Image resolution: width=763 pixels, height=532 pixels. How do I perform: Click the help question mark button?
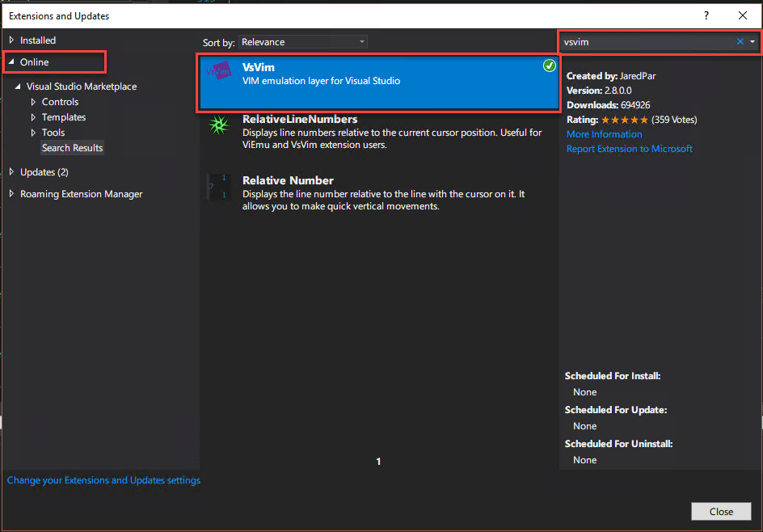(x=706, y=15)
